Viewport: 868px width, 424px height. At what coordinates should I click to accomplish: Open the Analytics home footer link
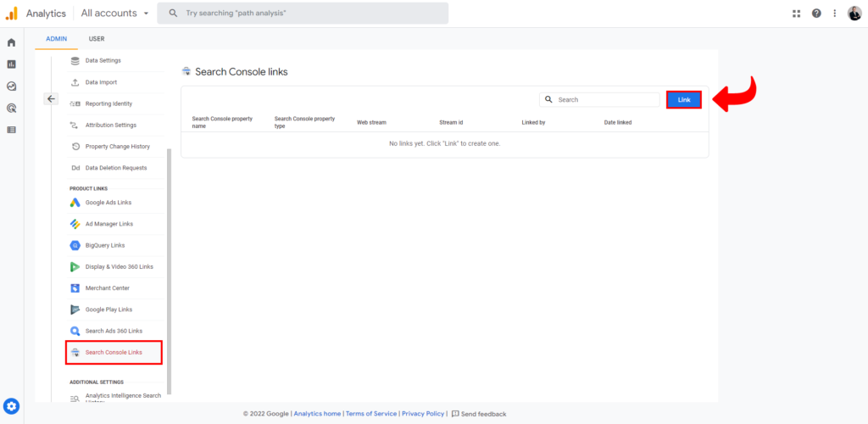pos(317,414)
